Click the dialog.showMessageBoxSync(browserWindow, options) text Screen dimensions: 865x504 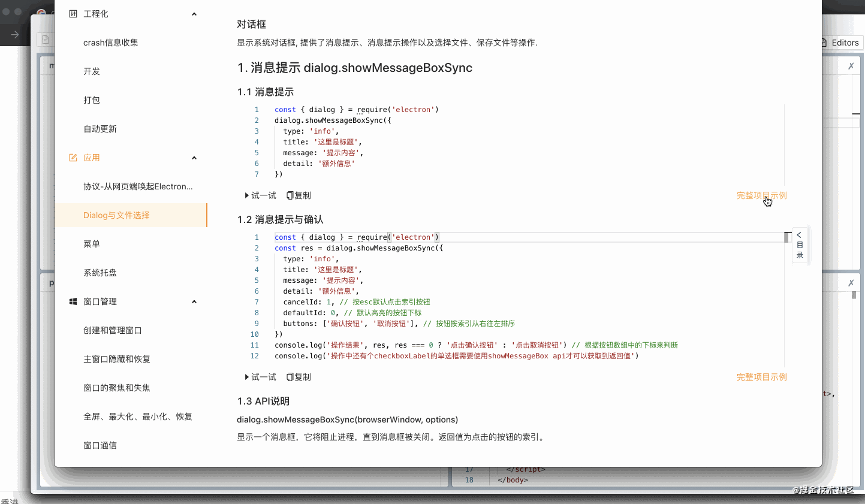[347, 420]
